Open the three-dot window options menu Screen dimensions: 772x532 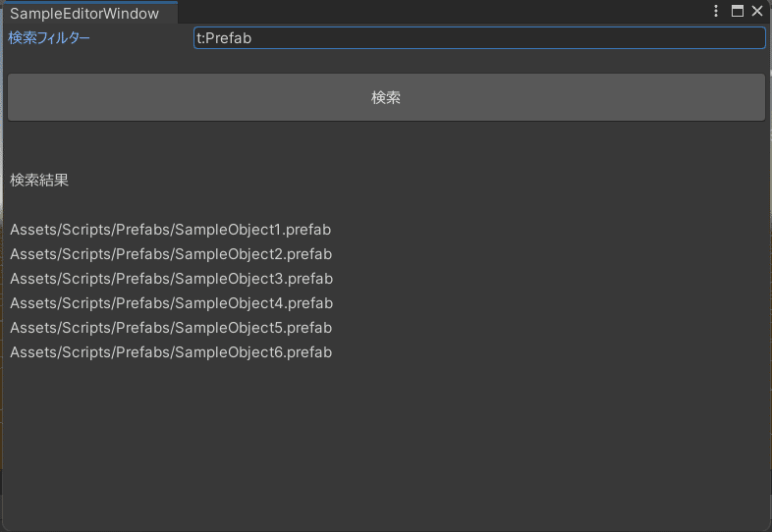pyautogui.click(x=717, y=11)
